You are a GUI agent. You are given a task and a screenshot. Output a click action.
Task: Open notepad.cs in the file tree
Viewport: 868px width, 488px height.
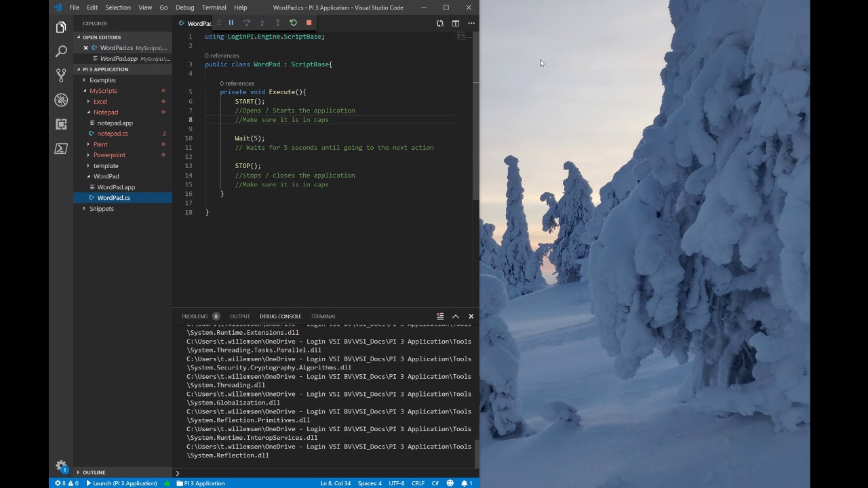tap(112, 134)
